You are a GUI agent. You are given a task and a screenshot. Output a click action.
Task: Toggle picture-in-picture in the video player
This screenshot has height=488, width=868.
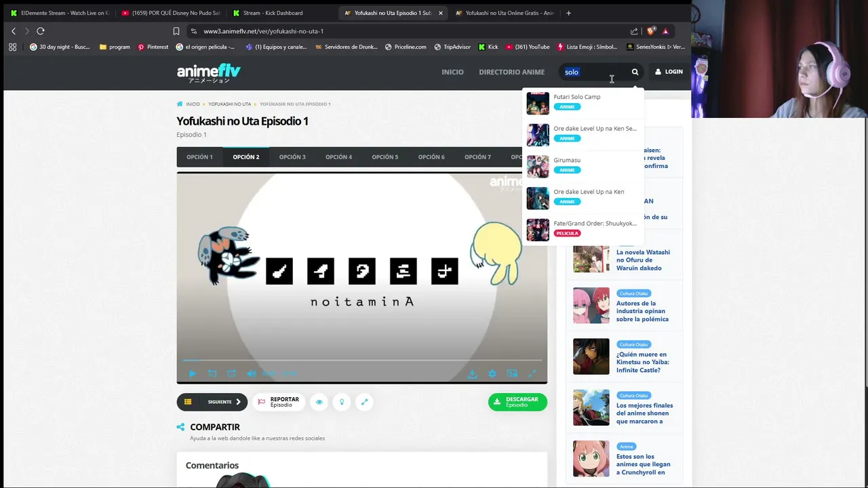pos(512,373)
